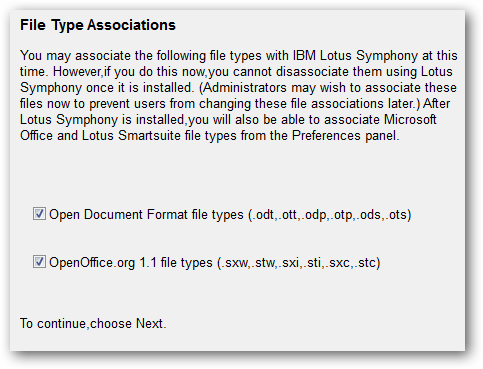Click the File Type Associations heading
The width and height of the screenshot is (483, 369).
point(98,25)
